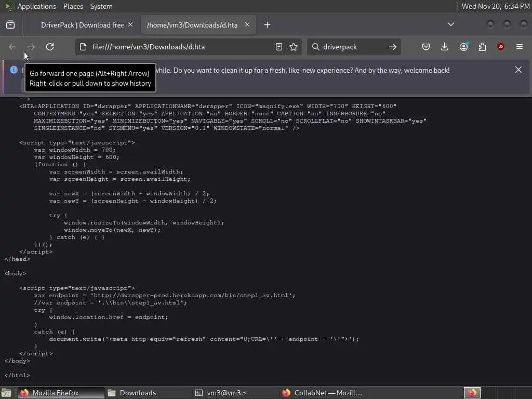Click the 'window.location.href = endpoint;' line
532x399 pixels.
108,317
